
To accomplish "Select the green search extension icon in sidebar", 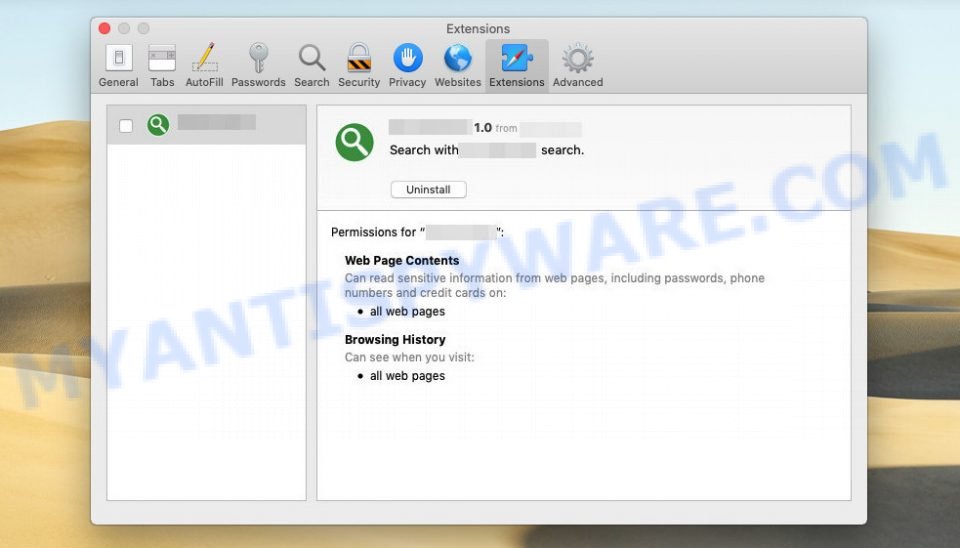I will click(158, 125).
